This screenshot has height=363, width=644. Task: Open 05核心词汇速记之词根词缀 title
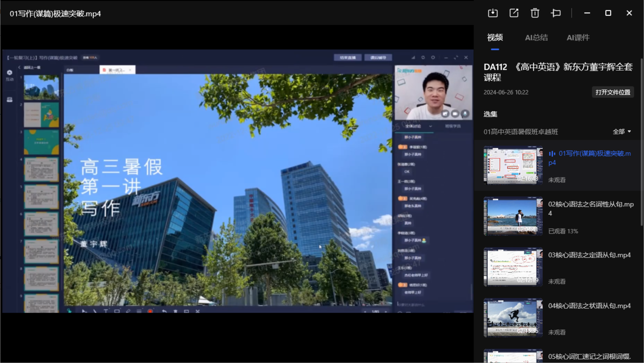(589, 357)
